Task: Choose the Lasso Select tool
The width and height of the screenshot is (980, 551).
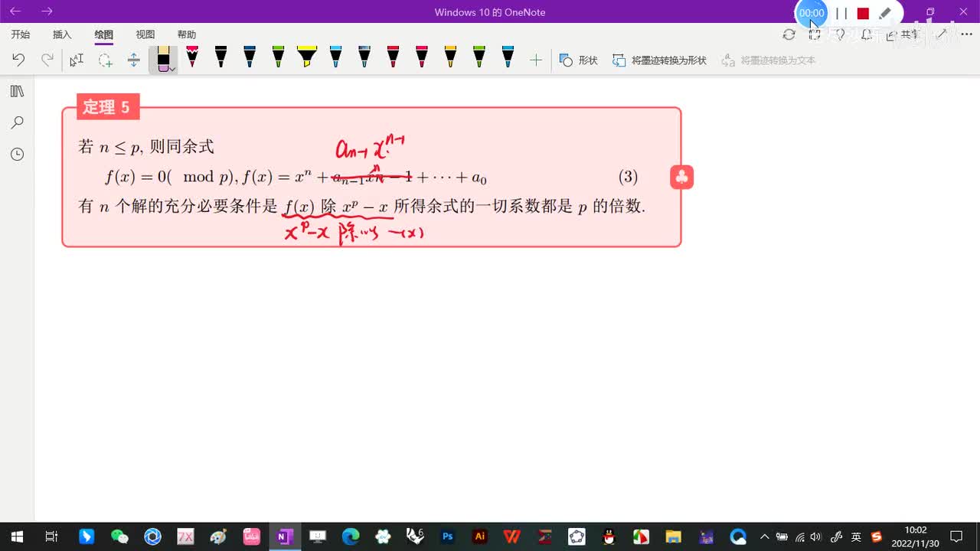Action: click(105, 60)
